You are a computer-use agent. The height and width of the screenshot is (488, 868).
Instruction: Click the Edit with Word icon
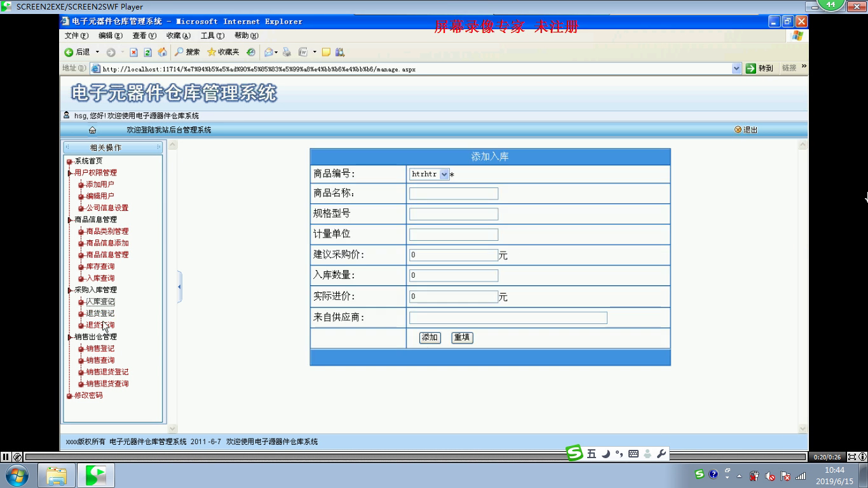coord(303,52)
